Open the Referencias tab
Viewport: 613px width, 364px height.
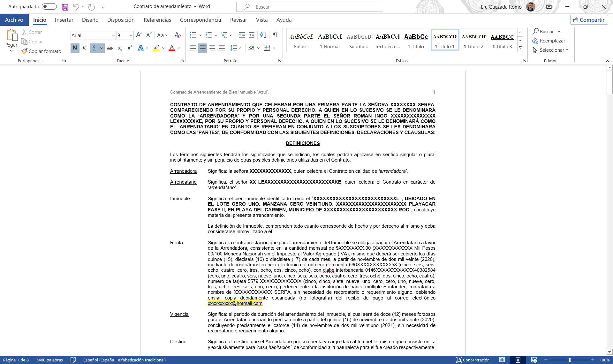click(x=157, y=20)
